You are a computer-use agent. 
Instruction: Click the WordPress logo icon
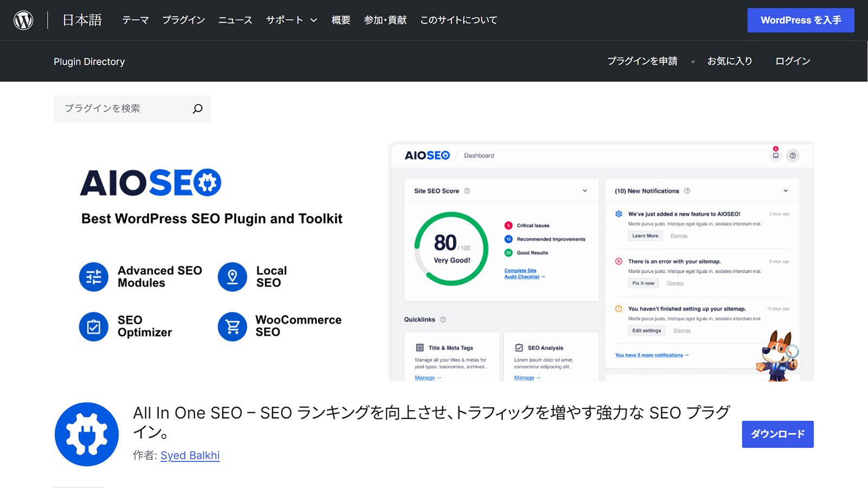23,20
